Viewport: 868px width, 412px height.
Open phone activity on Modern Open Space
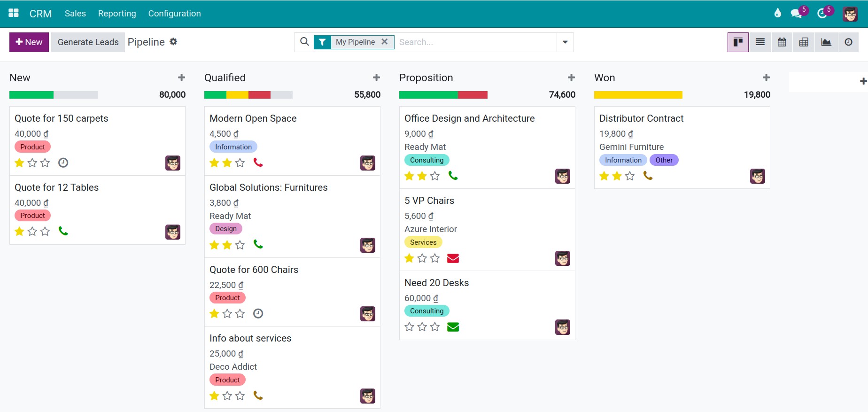pos(258,163)
